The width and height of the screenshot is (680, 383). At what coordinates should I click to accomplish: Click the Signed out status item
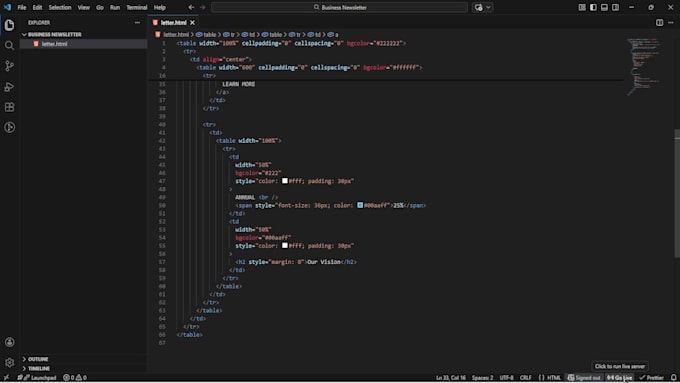pyautogui.click(x=584, y=378)
